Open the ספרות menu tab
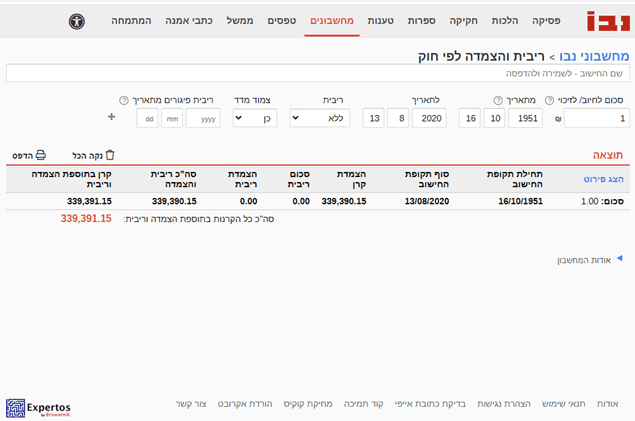Screen dimensions: 635x421 click(422, 21)
